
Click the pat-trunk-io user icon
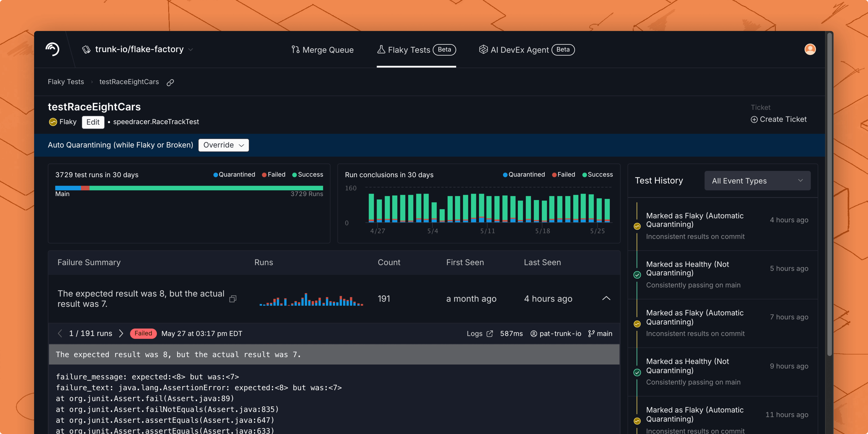[534, 334]
